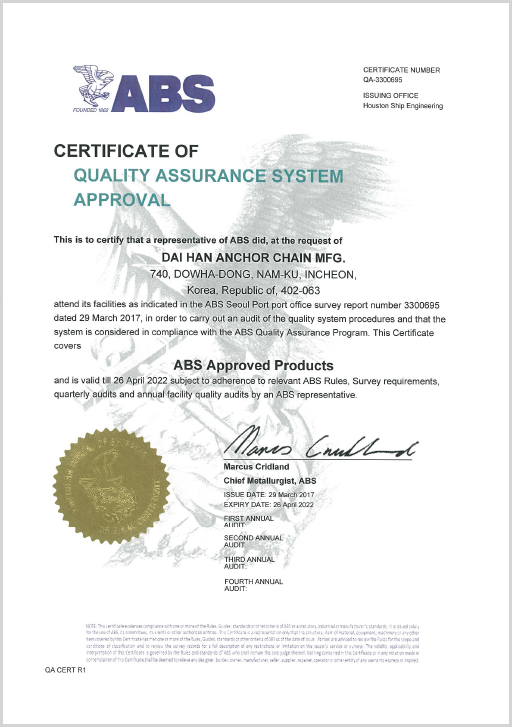Click the 'QUALITY ASSURANCE SYSTEM' heading line
Screen dimensions: 512x727
[209, 176]
